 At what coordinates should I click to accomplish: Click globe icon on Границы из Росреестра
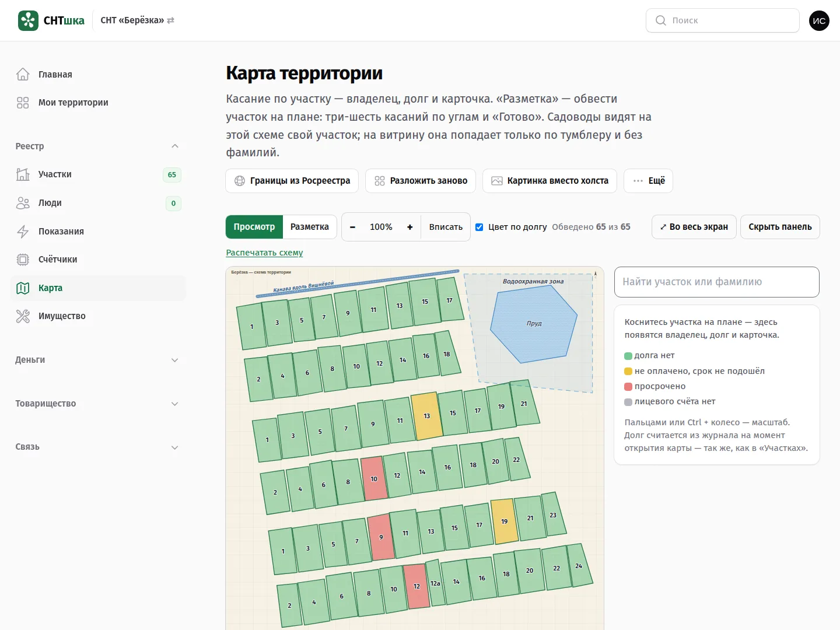pyautogui.click(x=240, y=181)
